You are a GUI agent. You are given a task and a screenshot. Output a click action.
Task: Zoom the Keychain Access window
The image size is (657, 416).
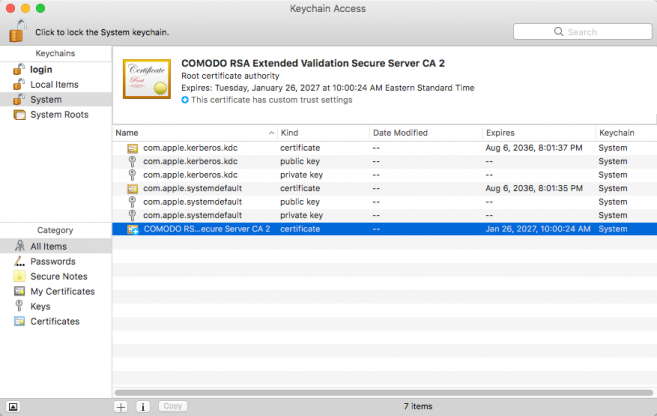pos(41,8)
